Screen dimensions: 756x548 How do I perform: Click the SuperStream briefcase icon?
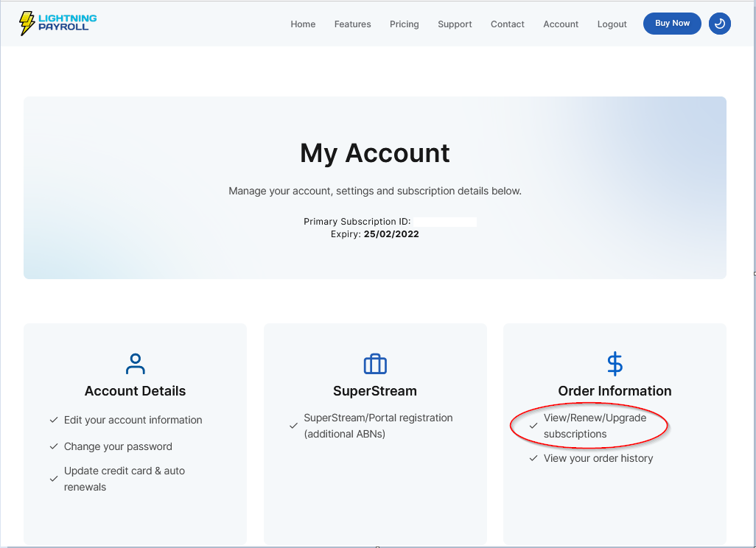(x=375, y=364)
